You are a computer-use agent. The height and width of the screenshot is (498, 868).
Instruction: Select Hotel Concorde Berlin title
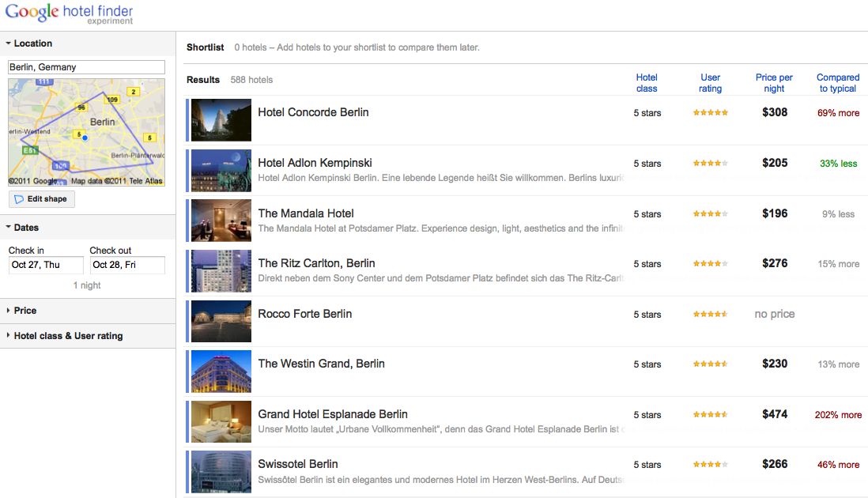pos(313,112)
